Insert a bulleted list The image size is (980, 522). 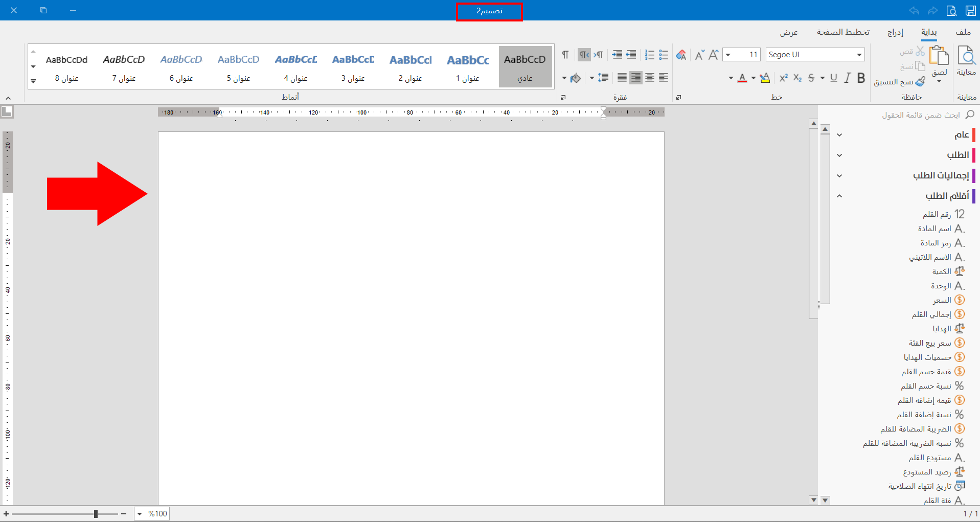664,55
